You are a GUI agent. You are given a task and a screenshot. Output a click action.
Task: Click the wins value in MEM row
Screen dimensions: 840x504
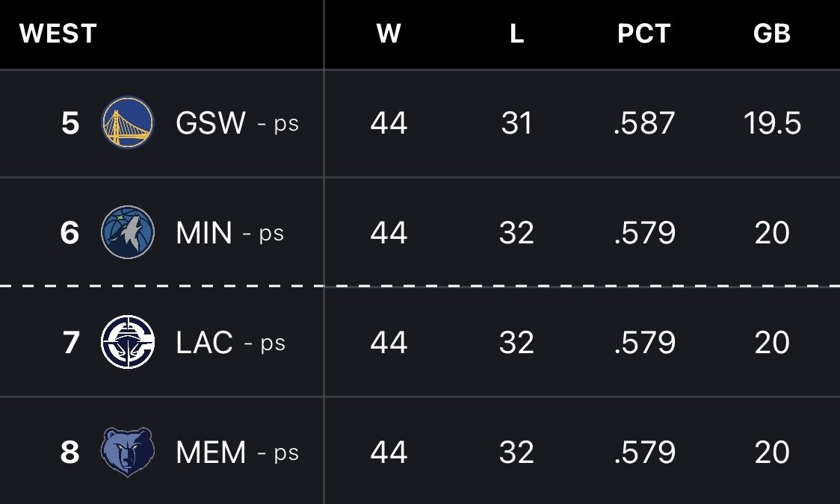point(389,452)
